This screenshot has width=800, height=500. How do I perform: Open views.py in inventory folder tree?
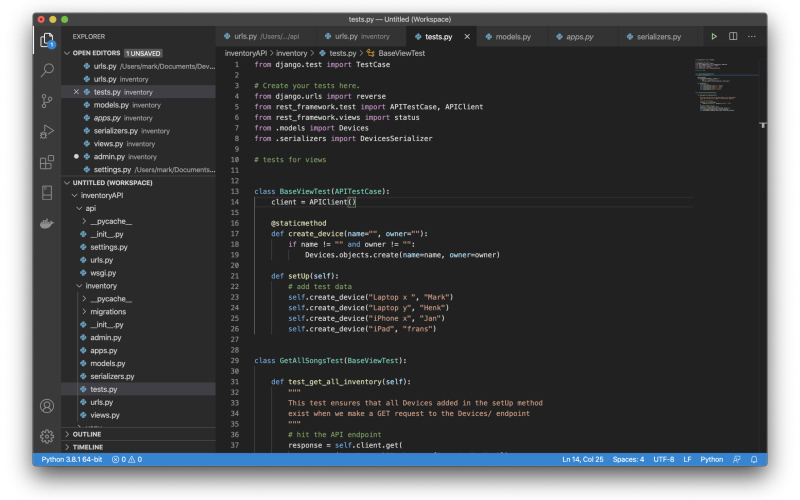(105, 415)
